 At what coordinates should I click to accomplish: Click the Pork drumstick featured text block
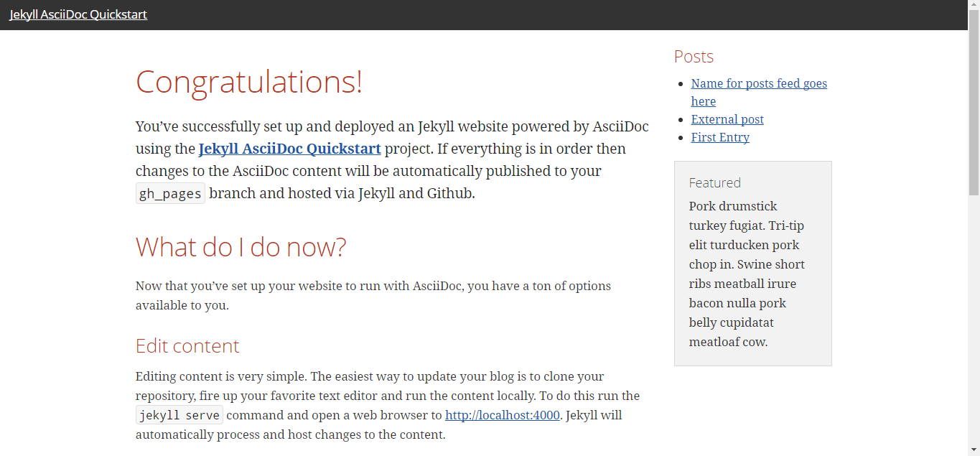pos(747,274)
